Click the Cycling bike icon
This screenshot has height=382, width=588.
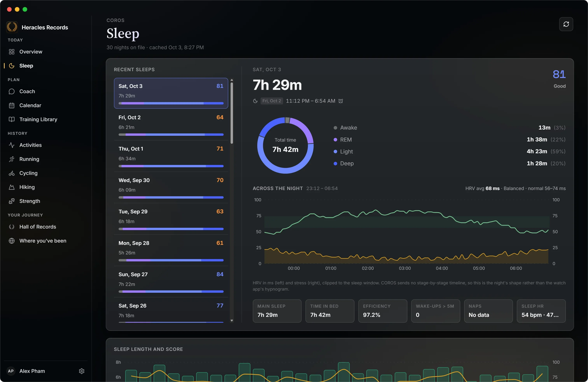(x=12, y=173)
